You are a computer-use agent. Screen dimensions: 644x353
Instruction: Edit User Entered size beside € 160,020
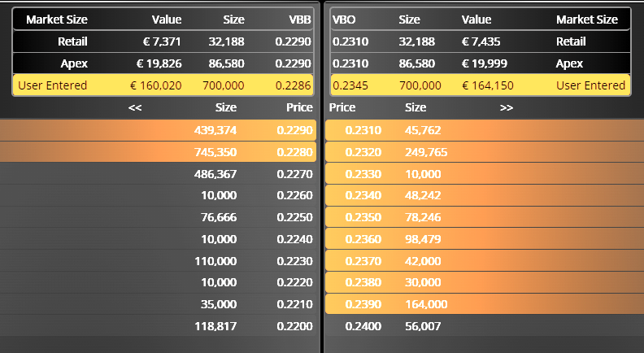click(x=217, y=85)
